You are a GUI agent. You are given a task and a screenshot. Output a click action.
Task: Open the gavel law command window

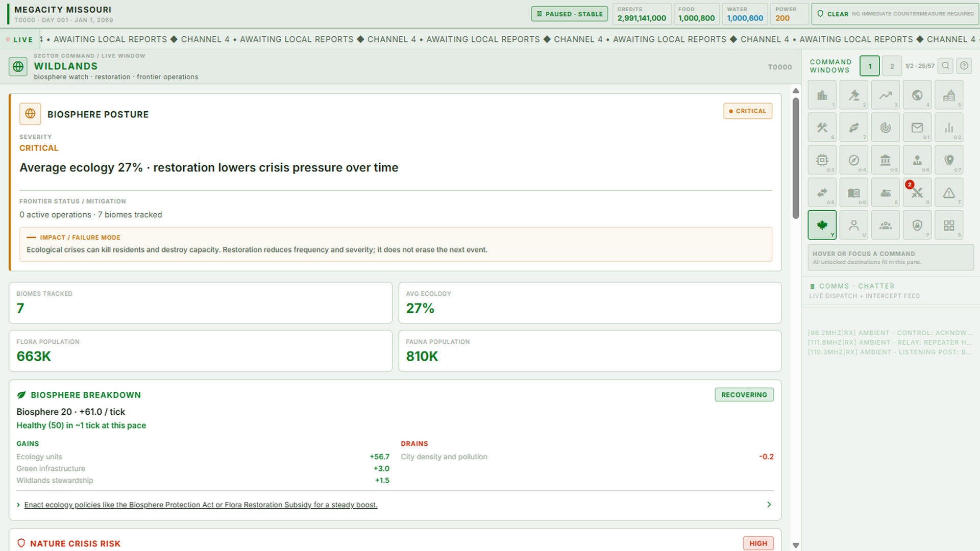(x=853, y=95)
